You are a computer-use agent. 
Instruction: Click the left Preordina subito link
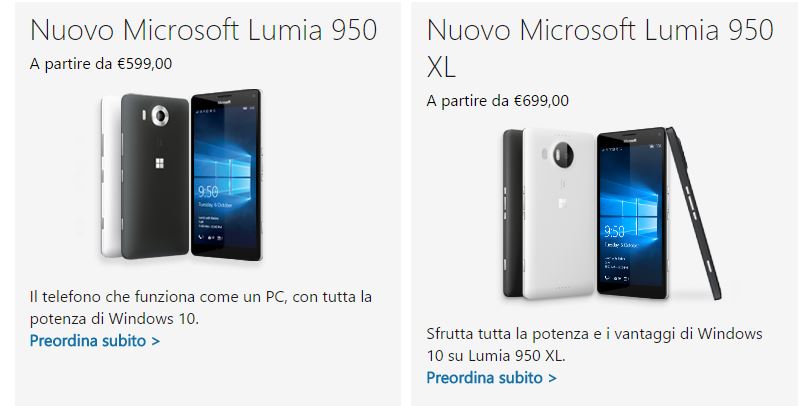pos(95,341)
